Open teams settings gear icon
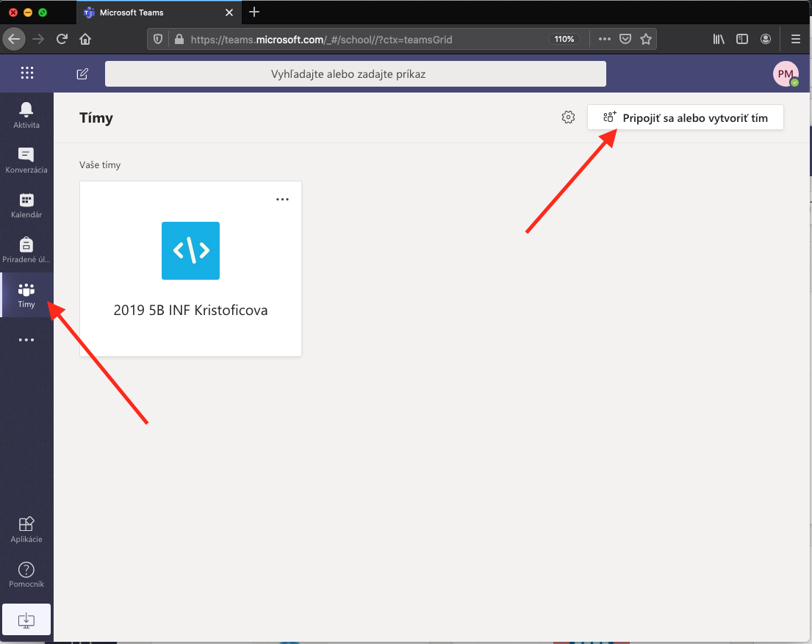Screen dimensions: 812x644 pos(568,117)
